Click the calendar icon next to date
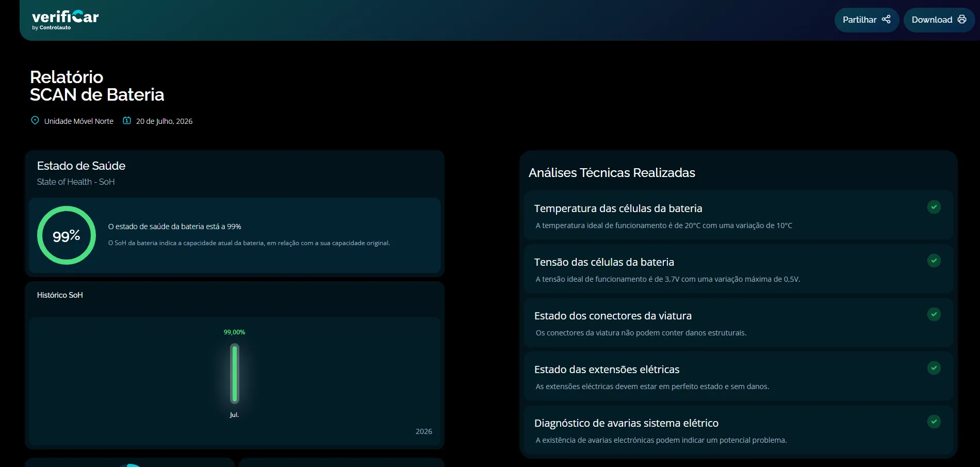 coord(127,120)
